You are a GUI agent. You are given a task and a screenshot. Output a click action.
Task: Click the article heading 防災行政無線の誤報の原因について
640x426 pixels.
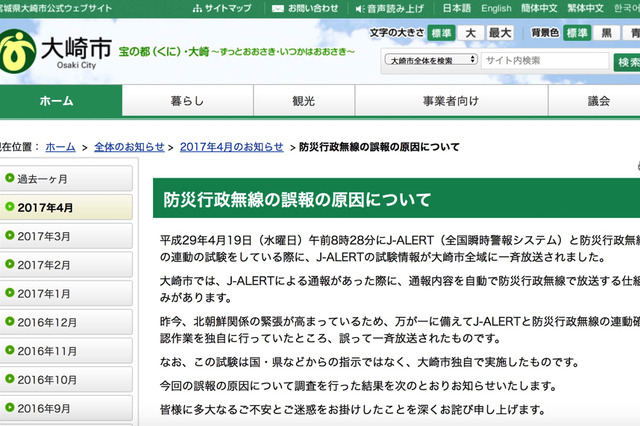coord(297,200)
